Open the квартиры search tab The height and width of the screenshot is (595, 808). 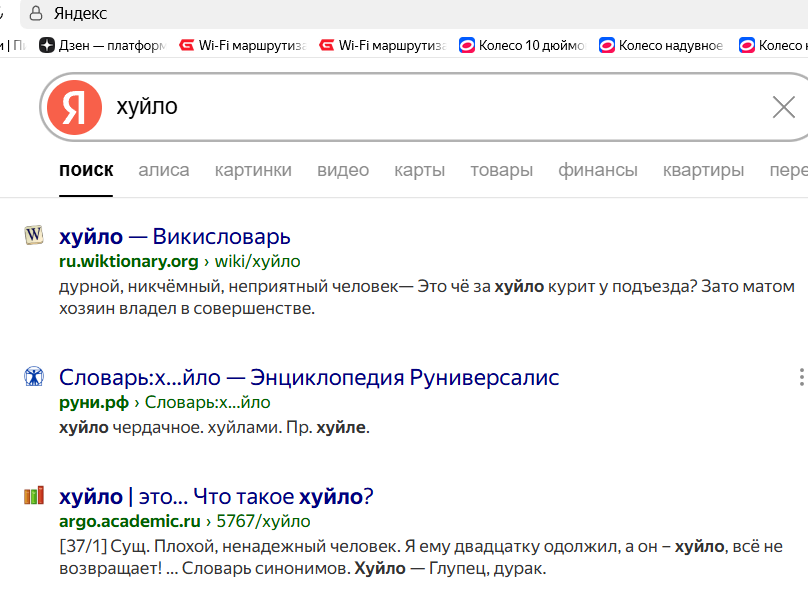click(703, 170)
